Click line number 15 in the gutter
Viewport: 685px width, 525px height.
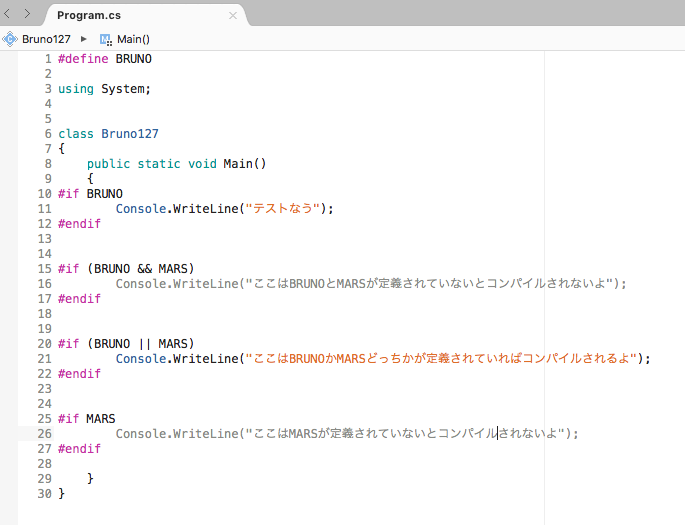(x=45, y=269)
